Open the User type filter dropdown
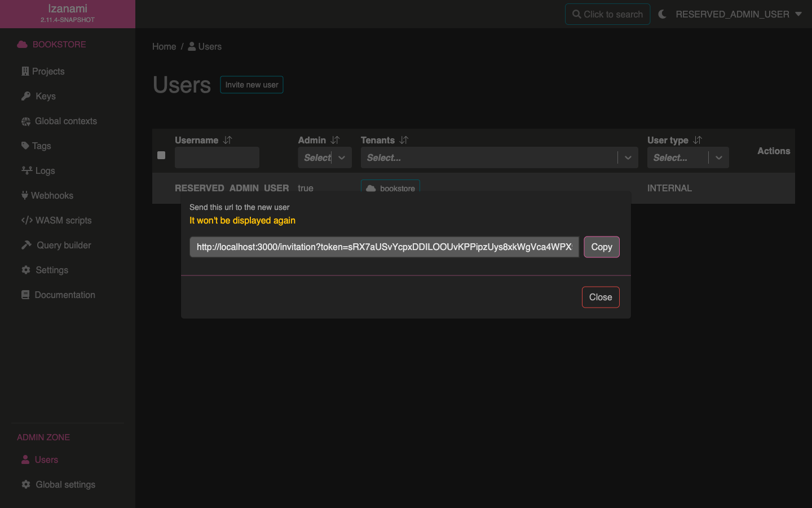The width and height of the screenshot is (812, 508). (718, 158)
